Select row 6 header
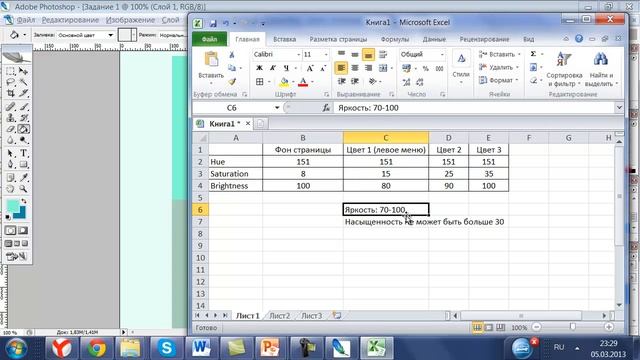The height and width of the screenshot is (360, 640). point(200,210)
